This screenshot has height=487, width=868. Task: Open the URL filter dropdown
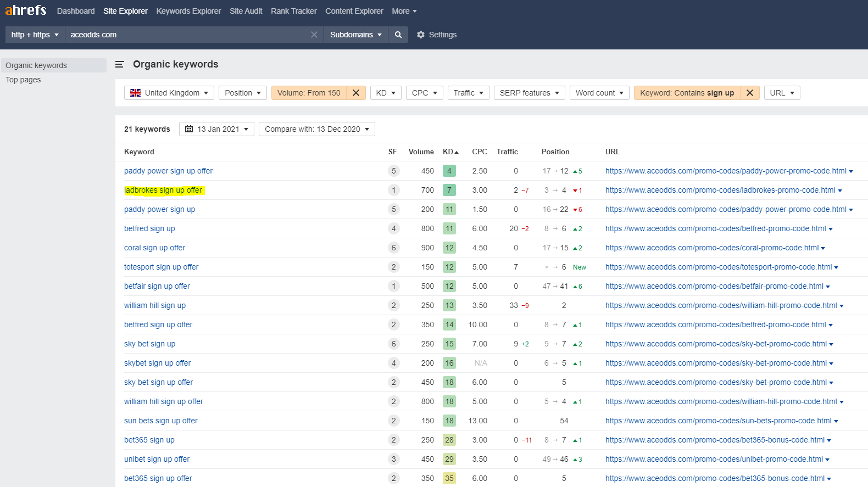782,93
